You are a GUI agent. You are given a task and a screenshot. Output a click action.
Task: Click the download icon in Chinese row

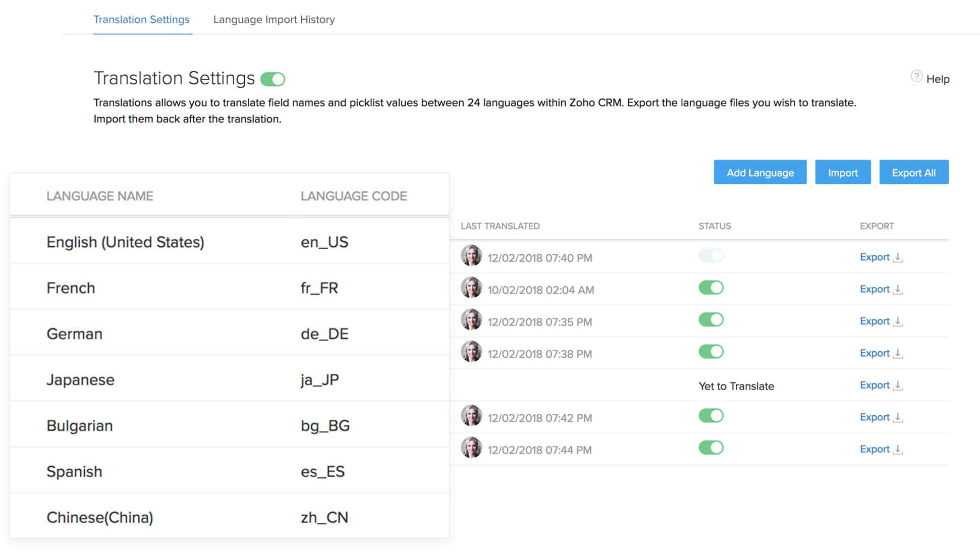point(898,450)
